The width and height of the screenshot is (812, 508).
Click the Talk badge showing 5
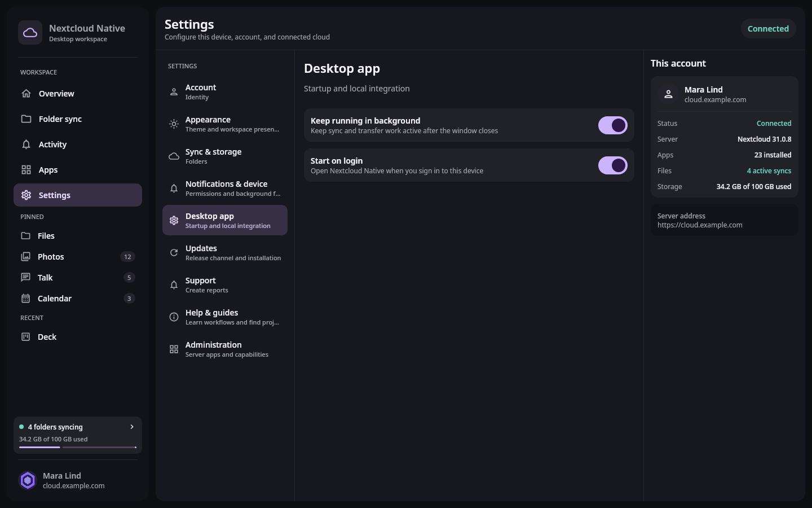(129, 278)
